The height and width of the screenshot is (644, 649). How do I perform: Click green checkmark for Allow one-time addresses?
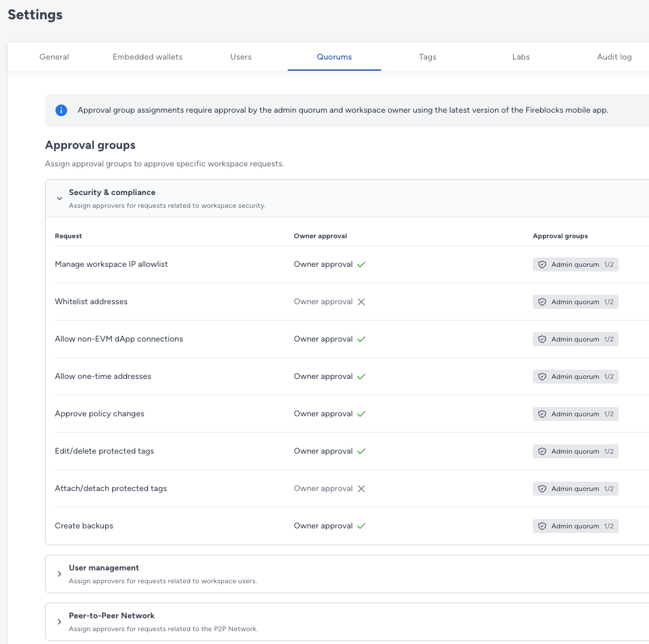click(x=361, y=377)
